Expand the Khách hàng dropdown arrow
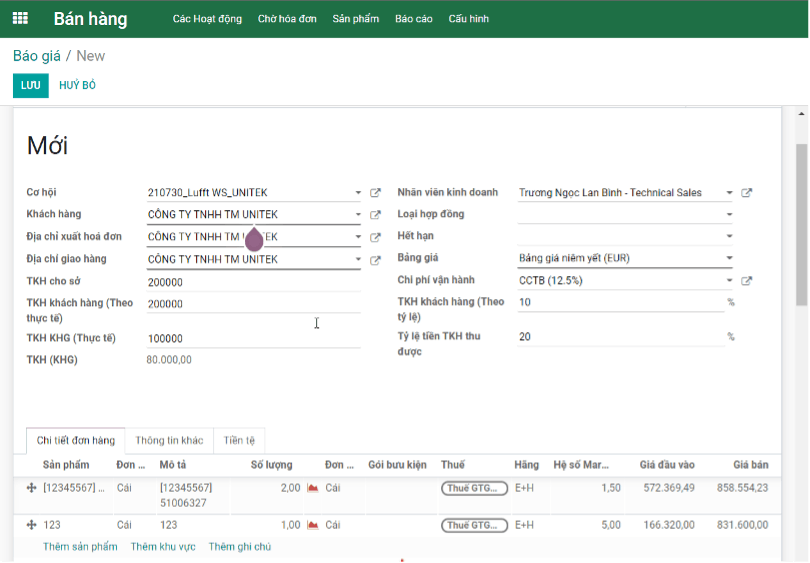 tap(358, 214)
